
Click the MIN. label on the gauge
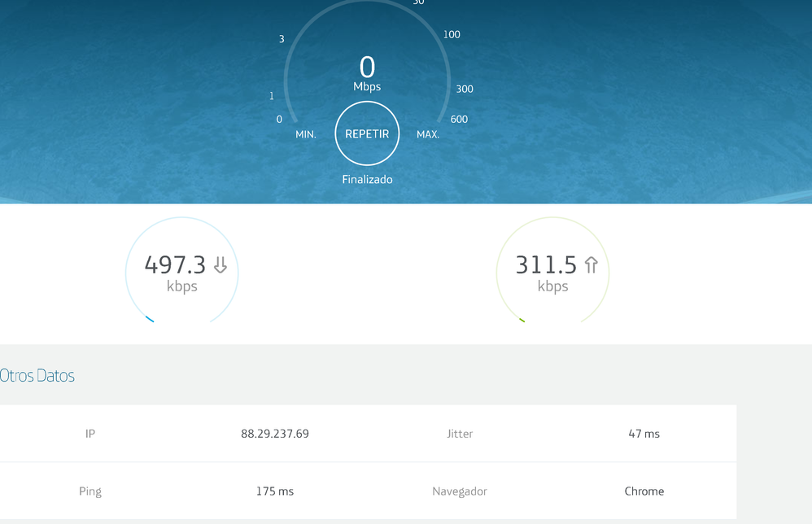306,134
